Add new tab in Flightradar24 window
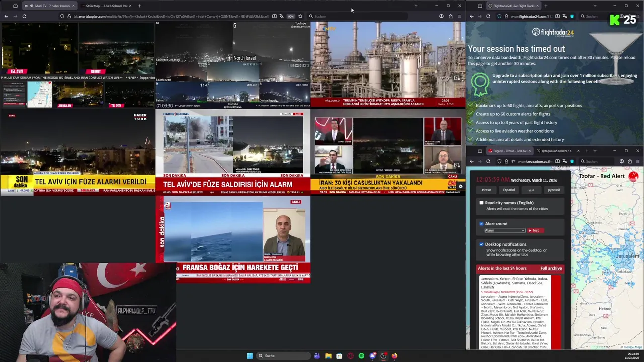Screen dimensions: 644x362 click(546, 6)
